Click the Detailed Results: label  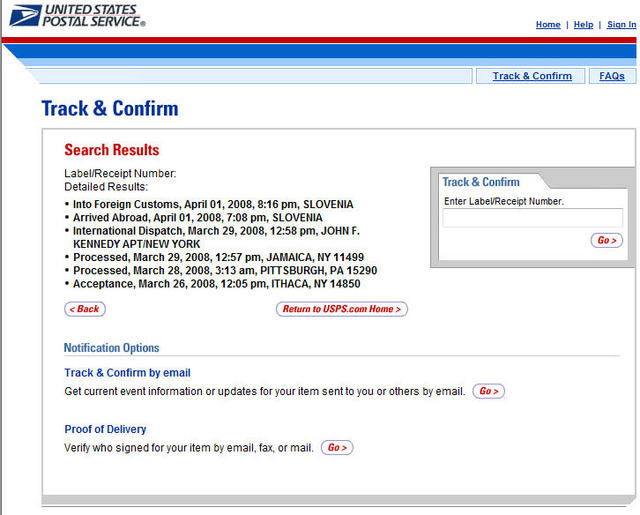[106, 186]
